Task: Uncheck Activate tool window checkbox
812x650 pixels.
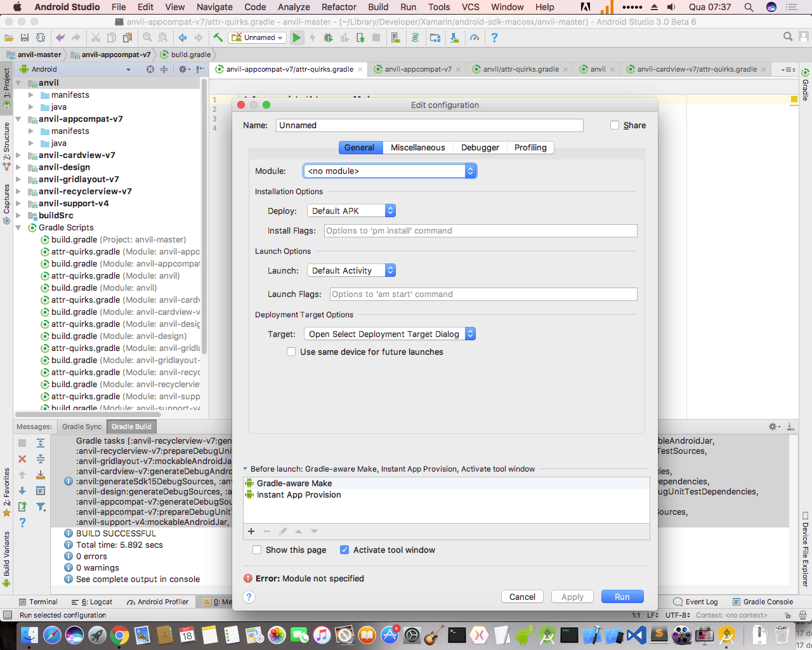Action: (x=344, y=550)
